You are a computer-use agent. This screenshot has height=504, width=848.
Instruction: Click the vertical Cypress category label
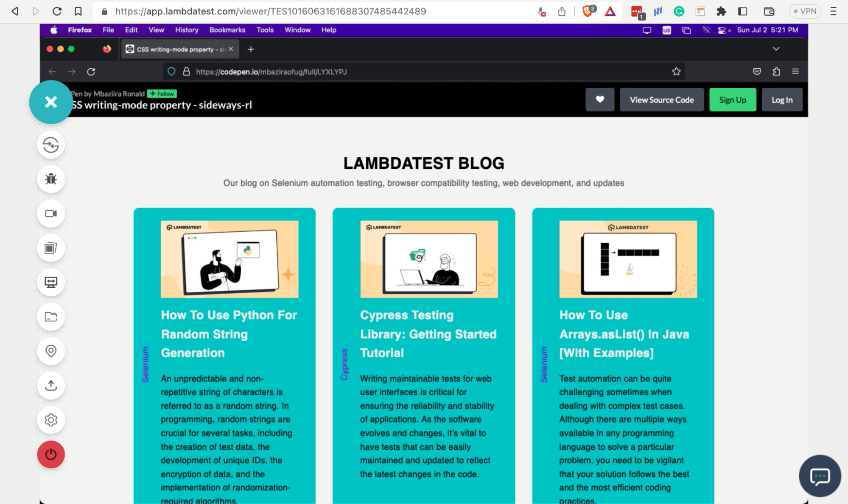tap(344, 365)
